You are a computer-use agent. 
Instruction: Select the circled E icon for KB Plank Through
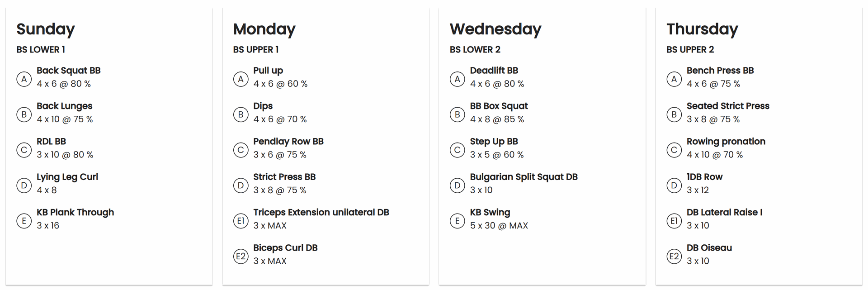[x=24, y=221]
